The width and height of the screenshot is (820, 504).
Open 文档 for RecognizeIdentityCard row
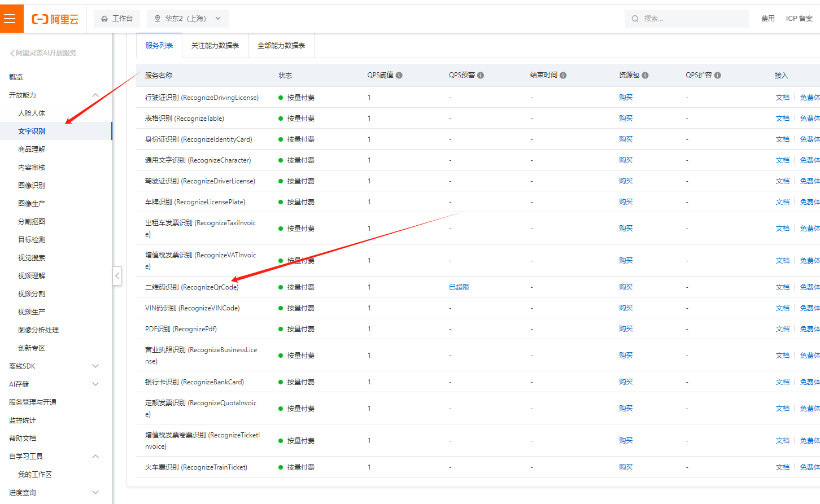tap(783, 139)
